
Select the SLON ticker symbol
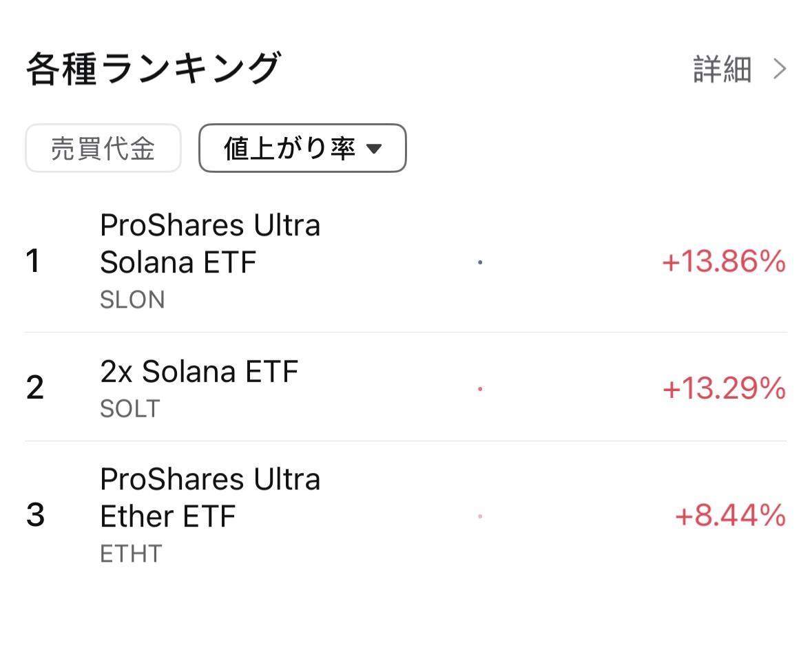132,300
